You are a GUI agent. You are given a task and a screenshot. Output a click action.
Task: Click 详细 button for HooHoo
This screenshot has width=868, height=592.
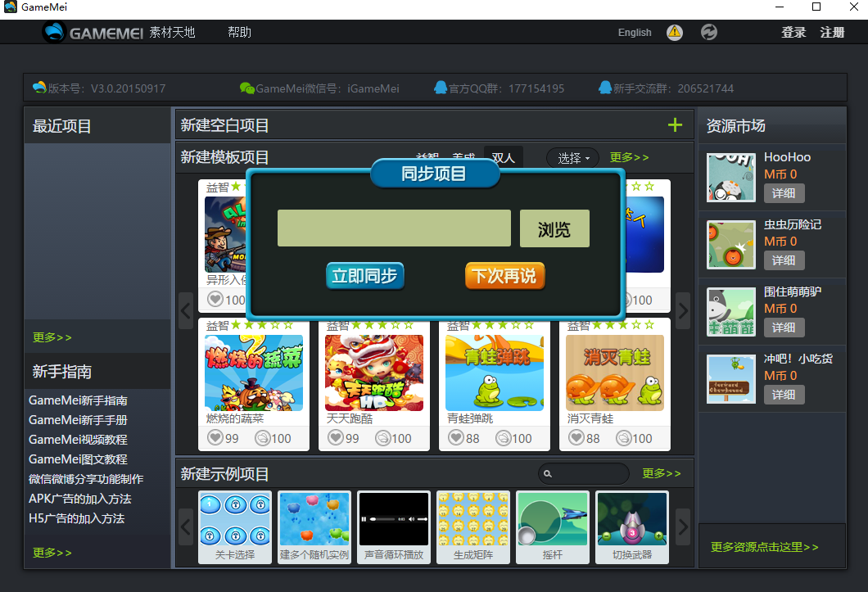(x=784, y=193)
